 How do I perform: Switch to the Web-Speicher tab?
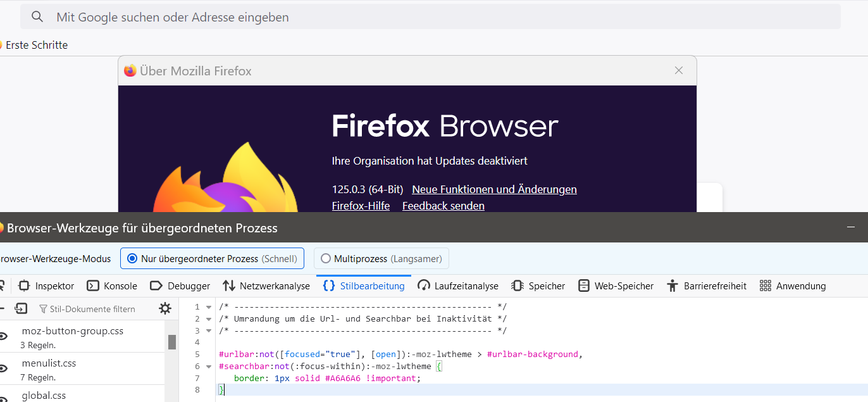[616, 286]
